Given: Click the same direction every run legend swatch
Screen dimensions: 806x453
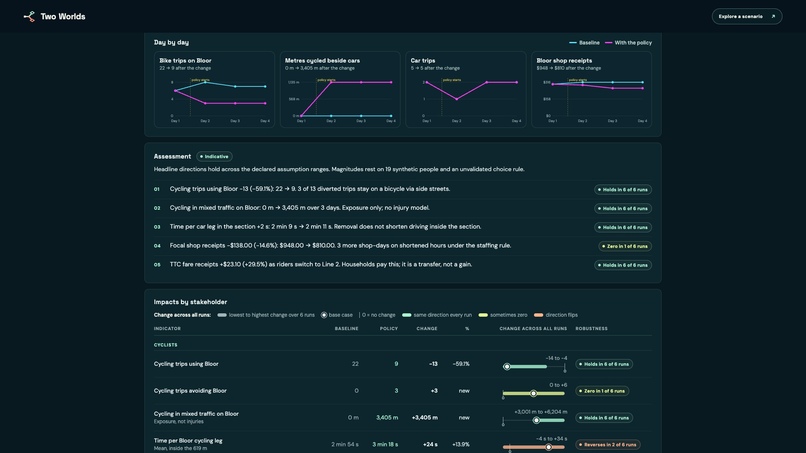Looking at the screenshot, I should pyautogui.click(x=407, y=315).
